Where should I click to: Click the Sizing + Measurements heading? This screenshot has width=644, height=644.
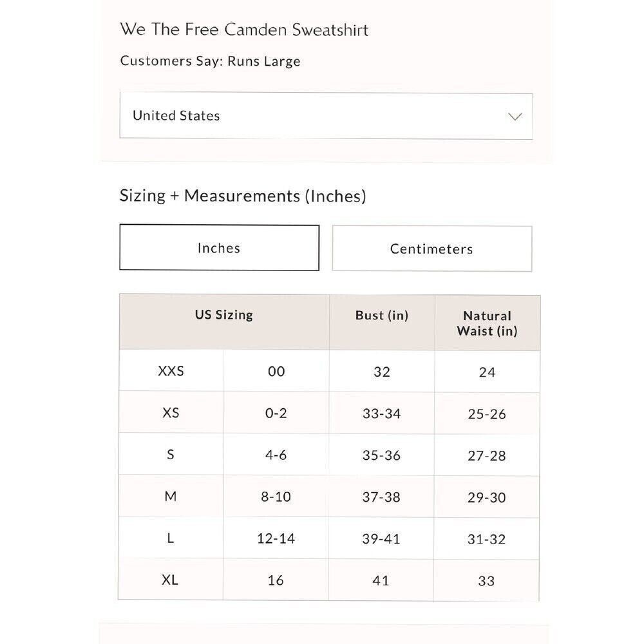(x=243, y=196)
